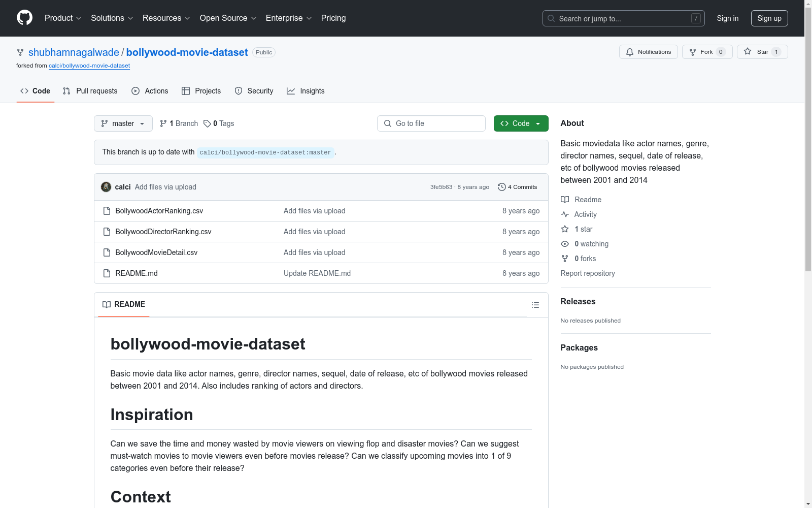Open the Releases heading link
The image size is (812, 508).
pyautogui.click(x=578, y=301)
